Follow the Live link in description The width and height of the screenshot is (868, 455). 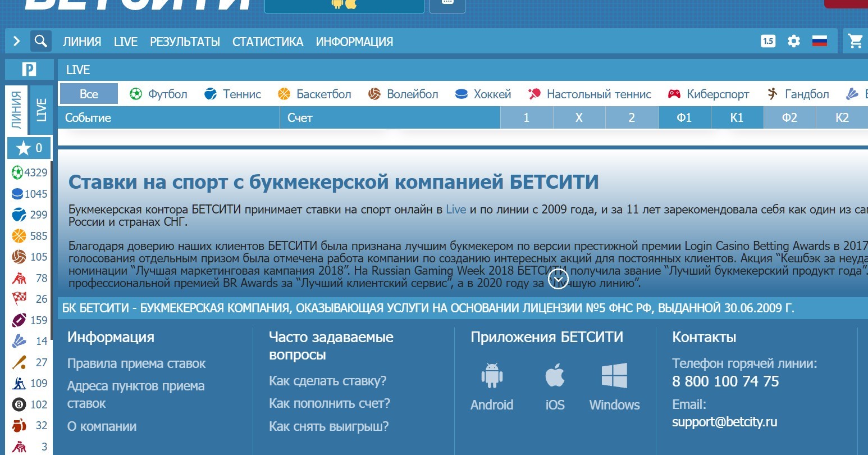click(x=456, y=210)
